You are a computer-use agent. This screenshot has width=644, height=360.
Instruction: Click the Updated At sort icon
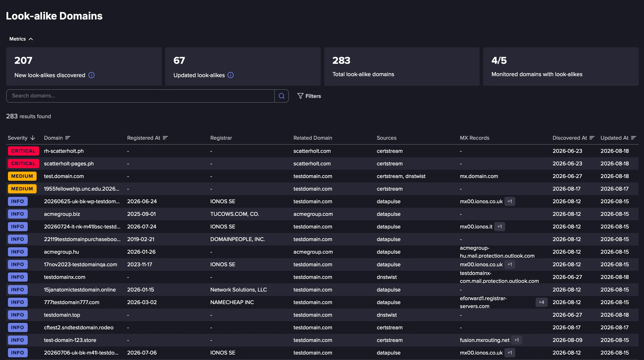point(633,138)
